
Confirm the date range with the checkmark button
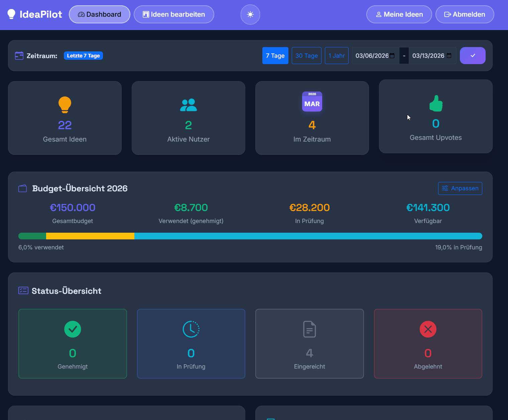pos(473,55)
